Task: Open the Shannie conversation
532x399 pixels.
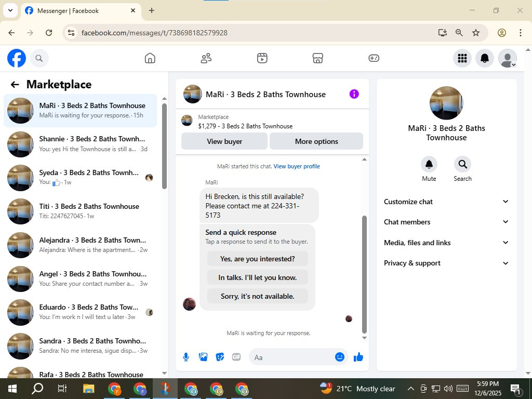Action: (81, 144)
